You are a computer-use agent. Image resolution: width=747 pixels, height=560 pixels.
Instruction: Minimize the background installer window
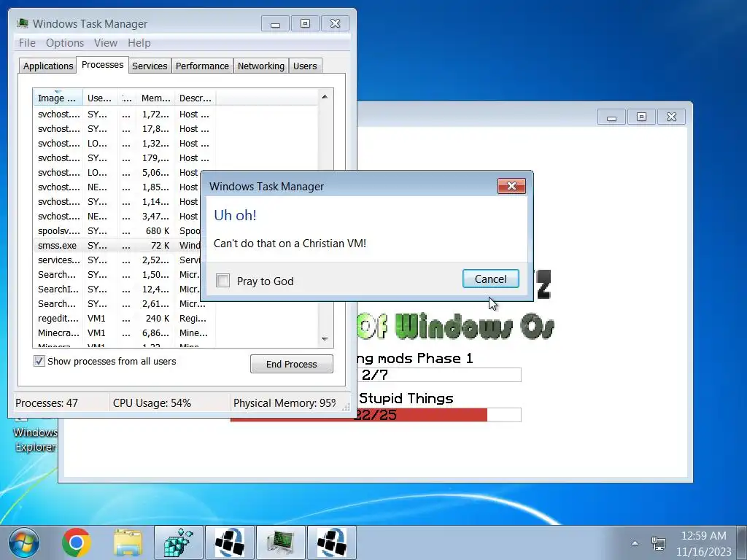pos(612,117)
